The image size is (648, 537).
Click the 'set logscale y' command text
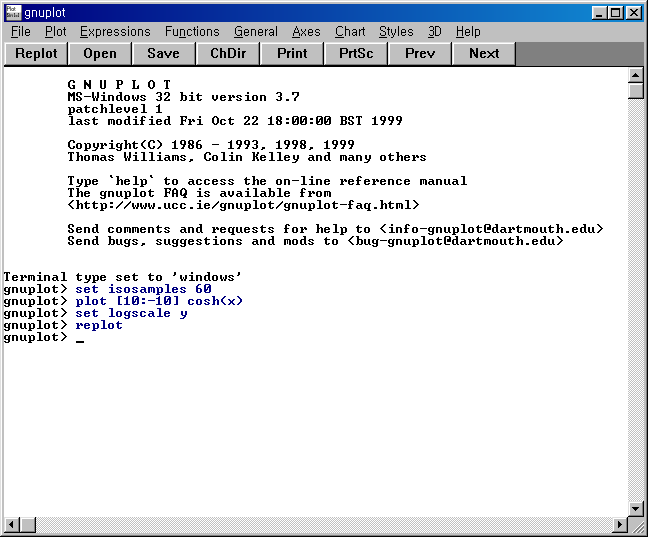coord(131,313)
